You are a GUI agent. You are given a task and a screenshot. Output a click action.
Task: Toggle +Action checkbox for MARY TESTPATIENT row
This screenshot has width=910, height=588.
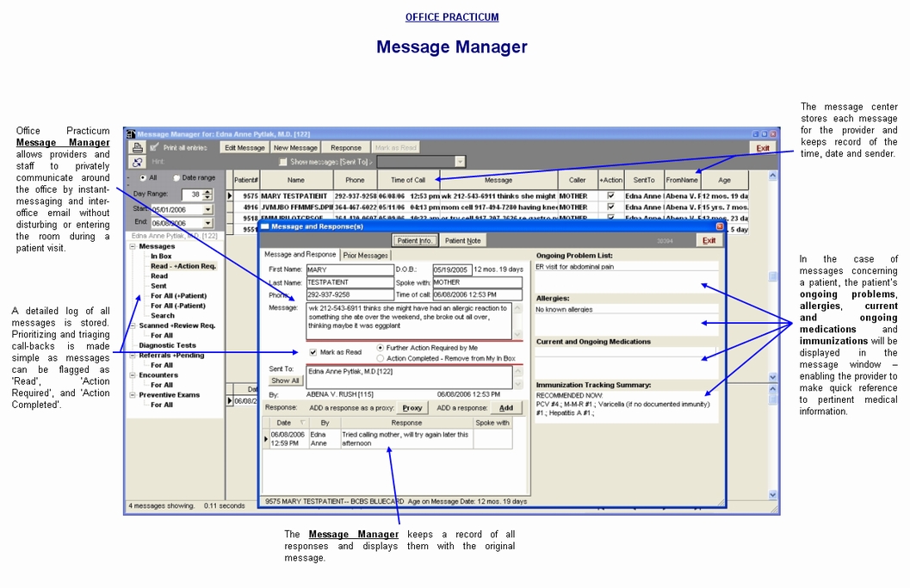(610, 196)
